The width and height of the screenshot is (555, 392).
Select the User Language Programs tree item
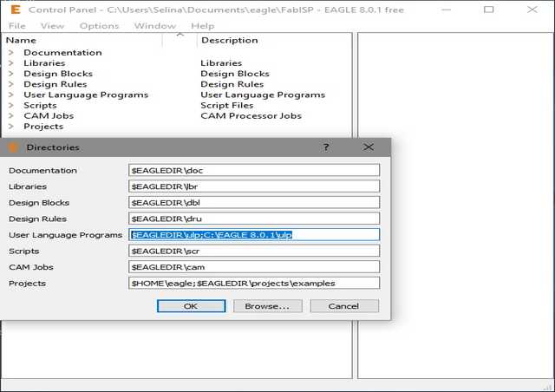(x=86, y=95)
